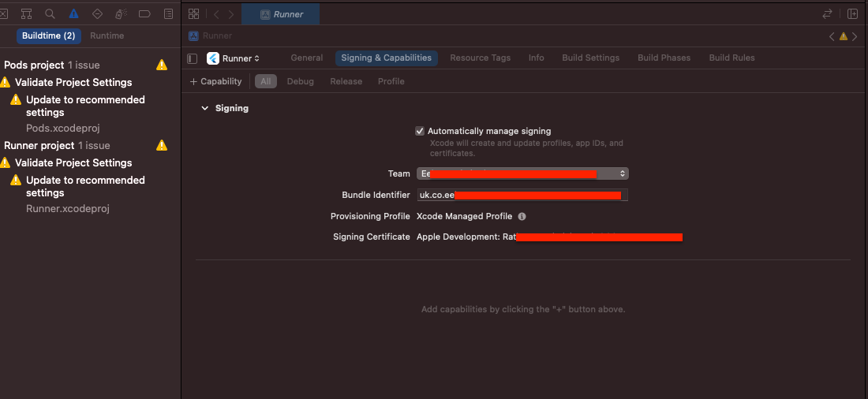This screenshot has width=868, height=399.
Task: Click the Runner jump bar project icon
Action: click(193, 36)
